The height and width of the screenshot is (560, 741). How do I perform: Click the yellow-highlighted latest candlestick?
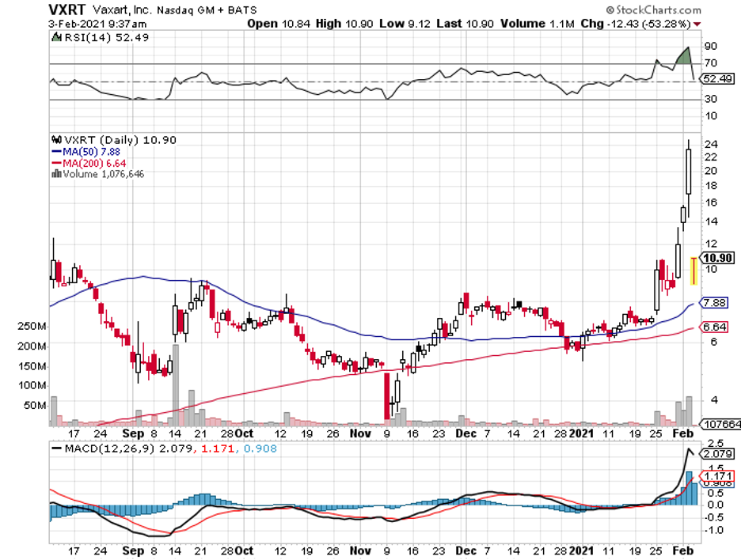tap(693, 271)
